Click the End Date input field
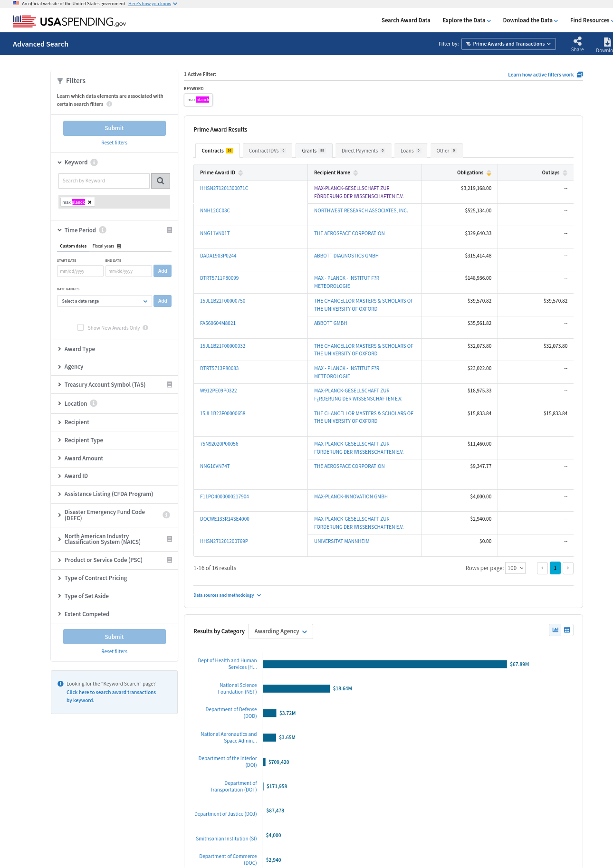 [129, 271]
